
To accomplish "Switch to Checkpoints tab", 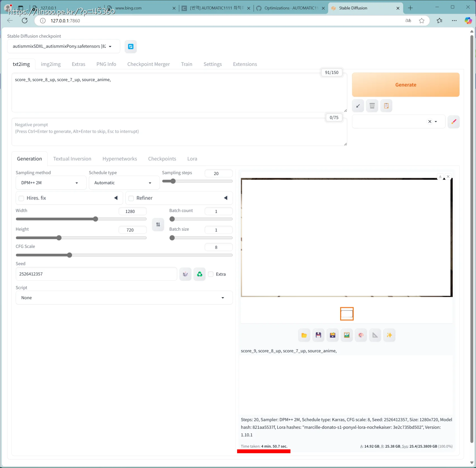I will point(162,159).
